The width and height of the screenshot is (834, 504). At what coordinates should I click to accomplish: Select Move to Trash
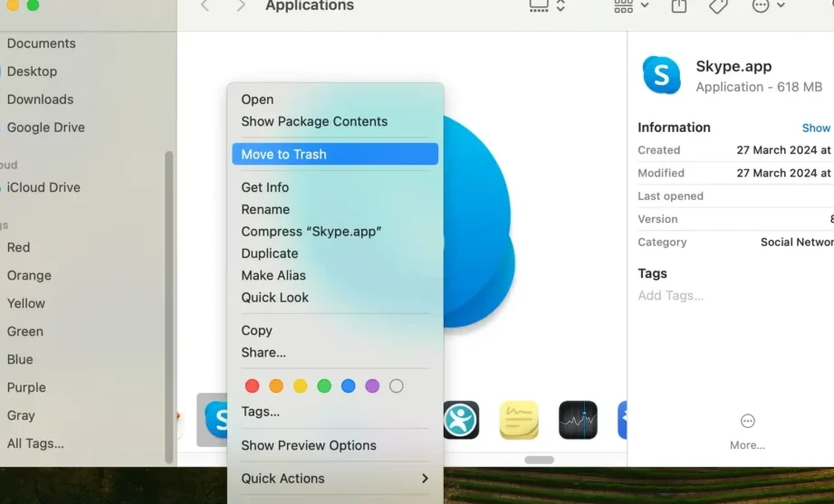click(x=335, y=154)
